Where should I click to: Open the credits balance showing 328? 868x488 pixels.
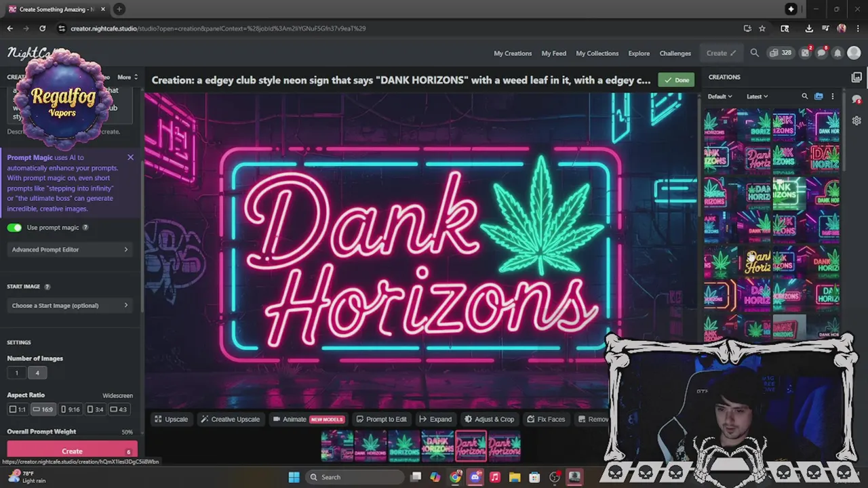click(x=781, y=53)
